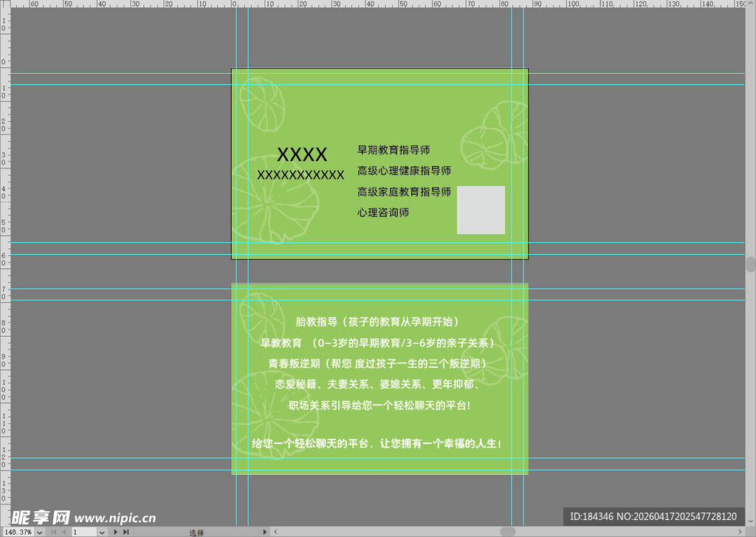Go to the previous page arrow
The image size is (756, 537).
pyautogui.click(x=63, y=531)
